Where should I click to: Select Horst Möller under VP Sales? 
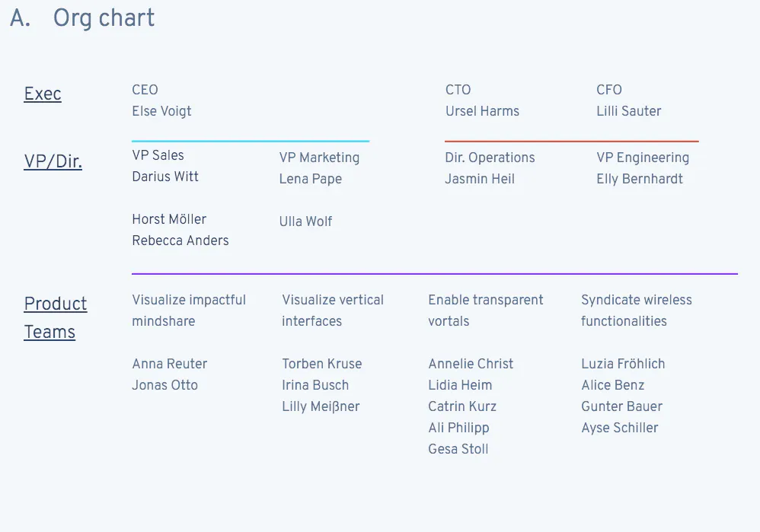(169, 219)
